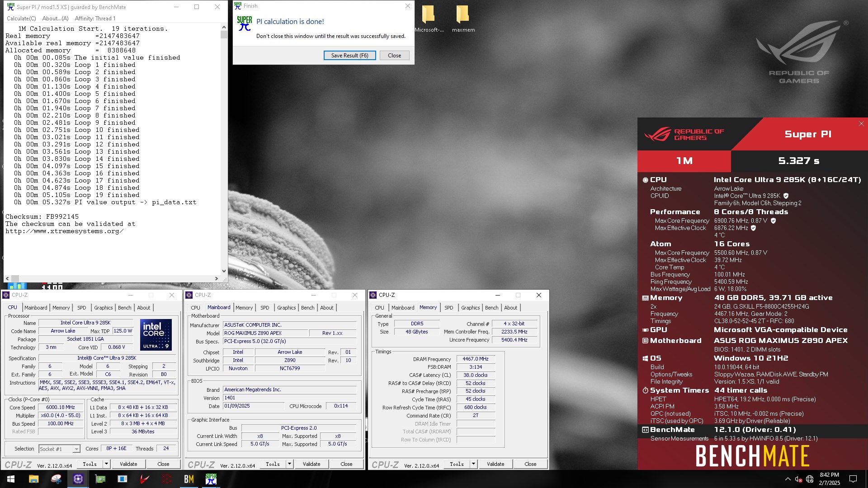
Task: Click the Core Speed value 6000.18 MHz
Action: pyautogui.click(x=61, y=407)
